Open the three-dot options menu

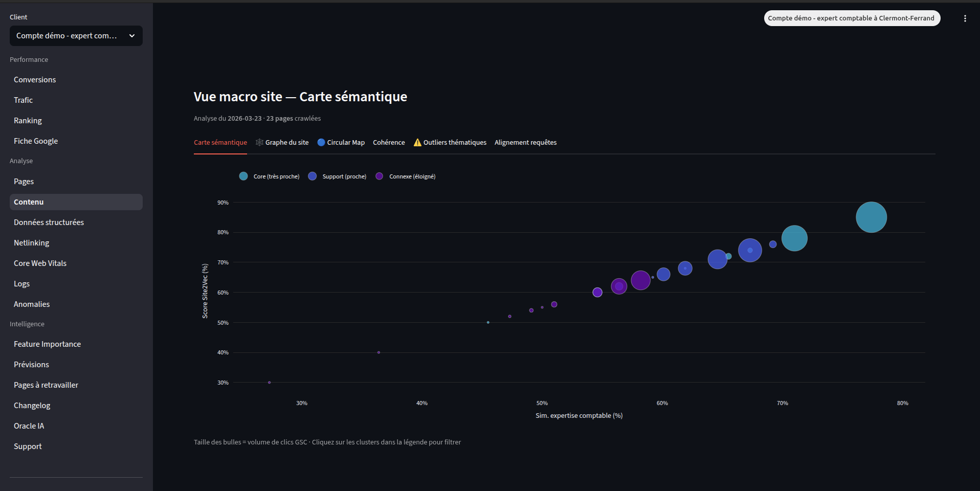[965, 18]
